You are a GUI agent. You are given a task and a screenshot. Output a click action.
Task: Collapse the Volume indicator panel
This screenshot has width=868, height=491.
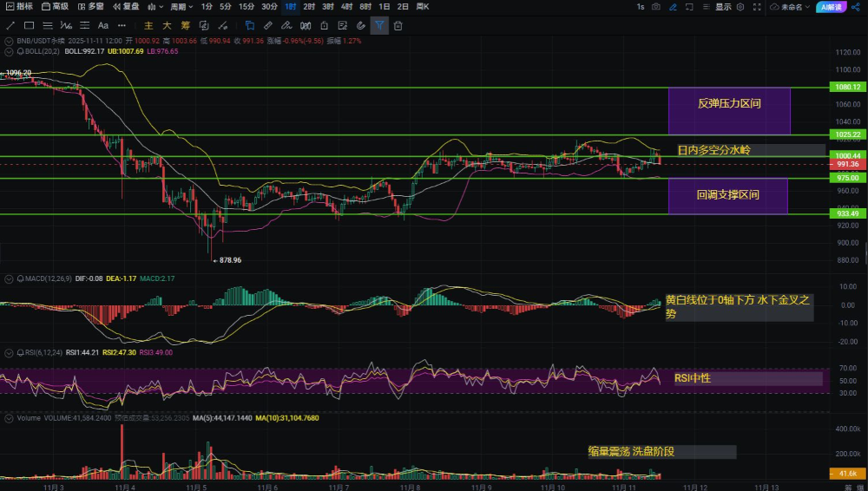9,418
